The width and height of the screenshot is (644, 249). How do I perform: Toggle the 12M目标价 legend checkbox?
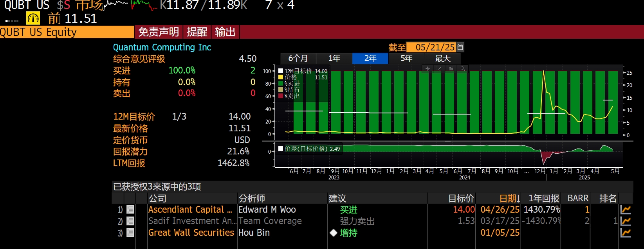tap(280, 71)
